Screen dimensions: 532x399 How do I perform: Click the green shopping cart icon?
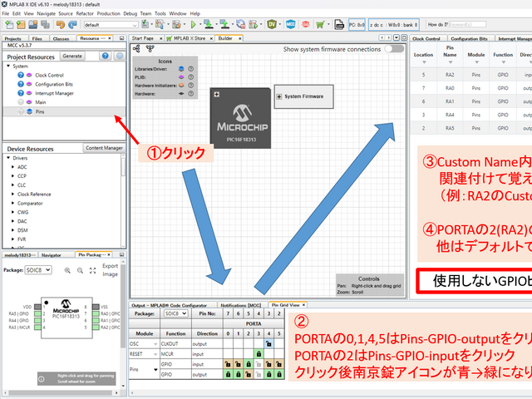[x=320, y=24]
